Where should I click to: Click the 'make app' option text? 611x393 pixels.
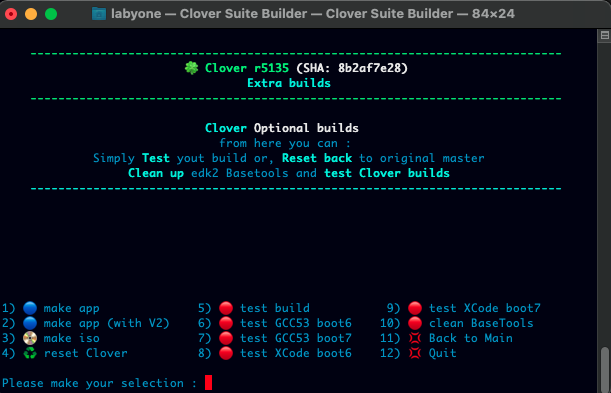pos(72,308)
